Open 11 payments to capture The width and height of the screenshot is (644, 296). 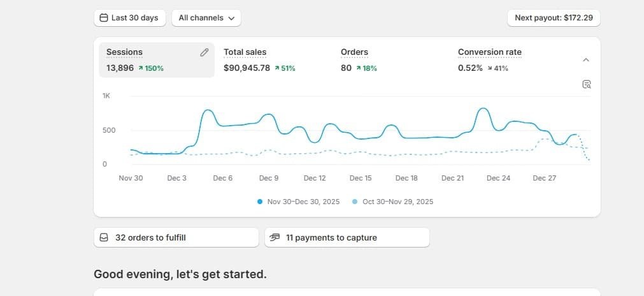(x=347, y=237)
